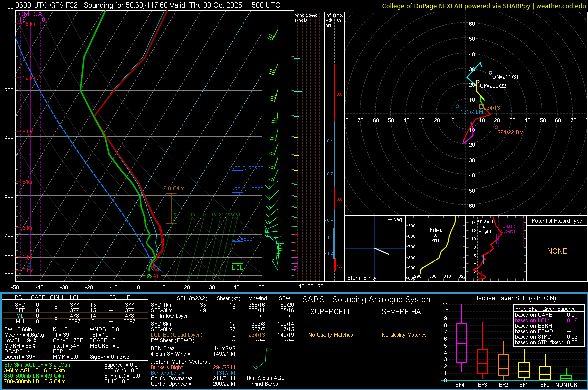Click the MeanW = 4.6g/kg value
The height and width of the screenshot is (390, 588).
point(24,335)
